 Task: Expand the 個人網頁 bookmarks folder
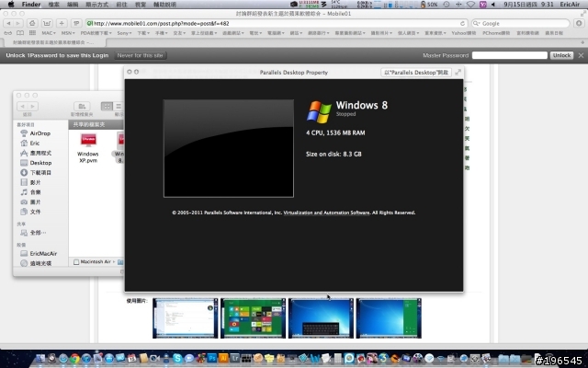(408, 33)
